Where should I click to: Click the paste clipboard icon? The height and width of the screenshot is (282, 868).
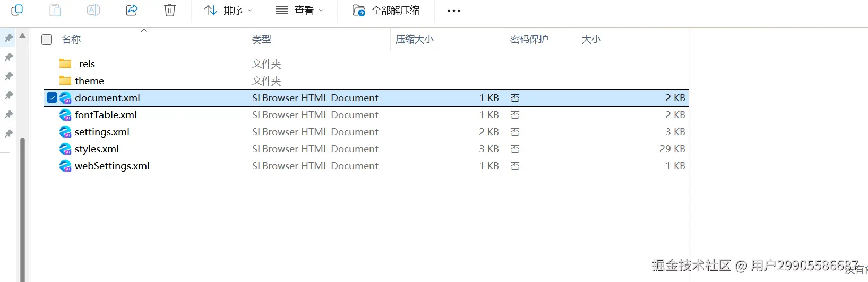click(x=55, y=10)
